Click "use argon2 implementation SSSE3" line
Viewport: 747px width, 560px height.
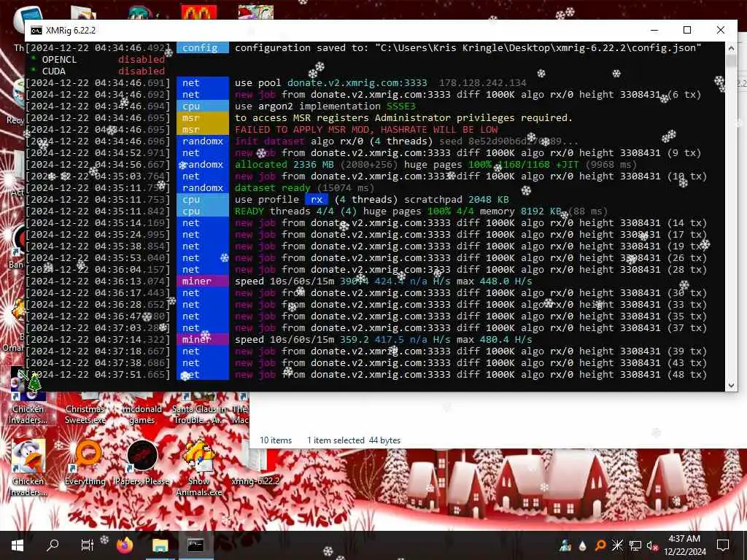(x=220, y=106)
